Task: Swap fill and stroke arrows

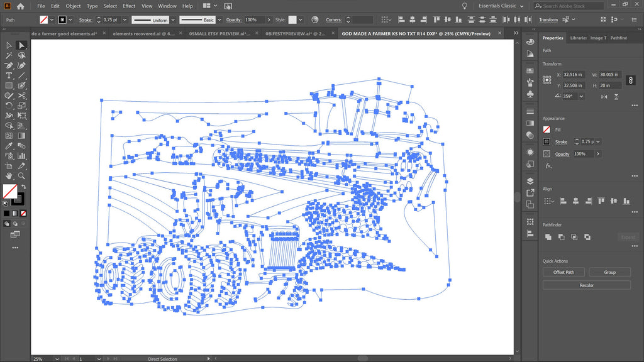Action: [23, 187]
